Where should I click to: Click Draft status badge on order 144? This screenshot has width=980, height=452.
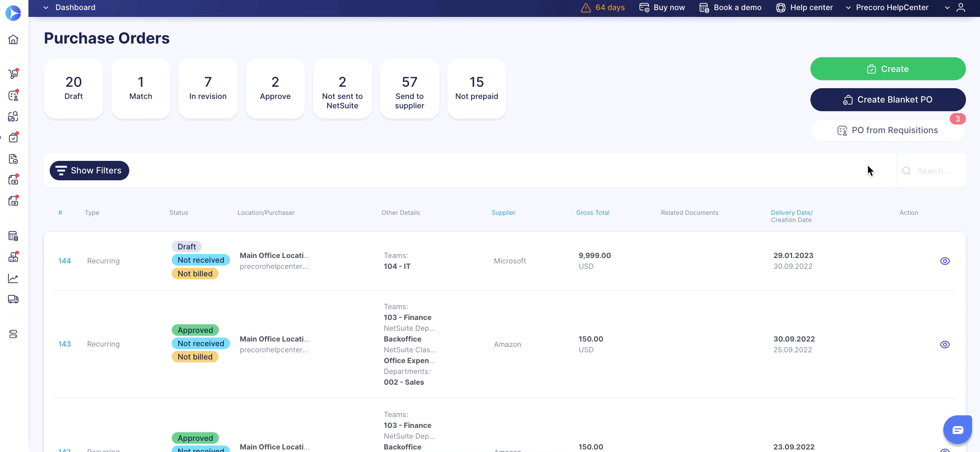tap(187, 247)
